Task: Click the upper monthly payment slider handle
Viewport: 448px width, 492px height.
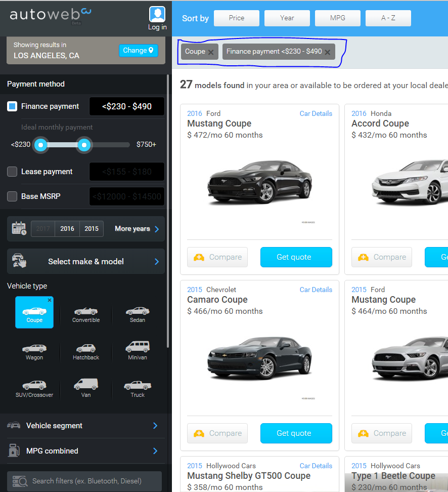Action: tap(84, 145)
